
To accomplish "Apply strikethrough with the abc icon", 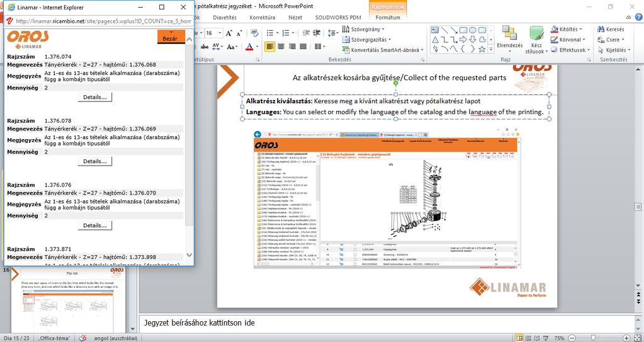I will [205, 47].
